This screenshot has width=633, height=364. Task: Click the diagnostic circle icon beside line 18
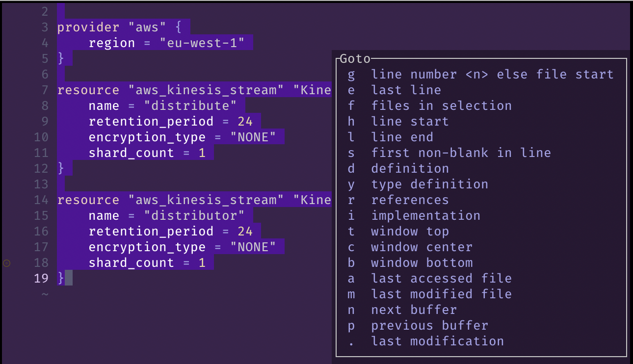click(x=7, y=263)
